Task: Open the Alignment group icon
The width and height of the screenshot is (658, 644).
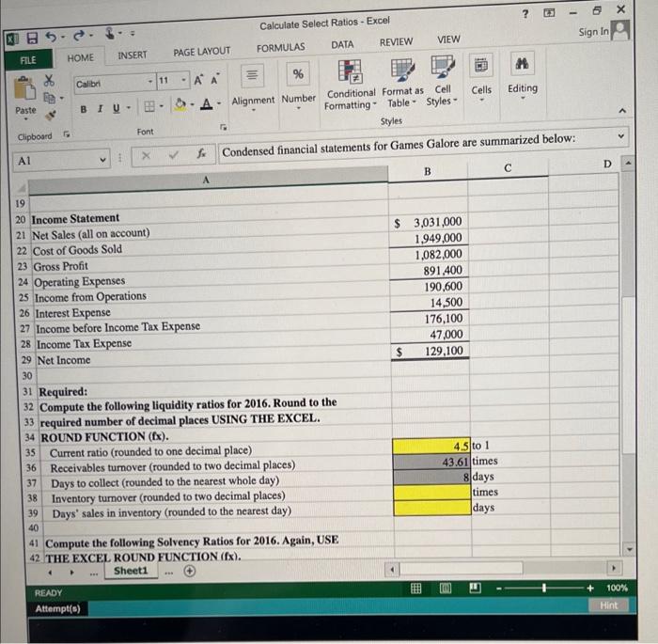Action: pos(252,75)
